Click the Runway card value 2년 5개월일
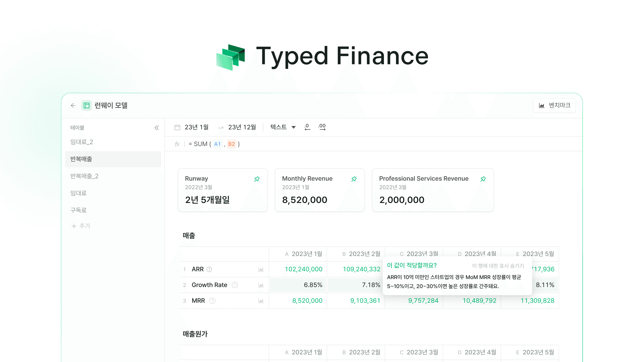 tap(207, 200)
